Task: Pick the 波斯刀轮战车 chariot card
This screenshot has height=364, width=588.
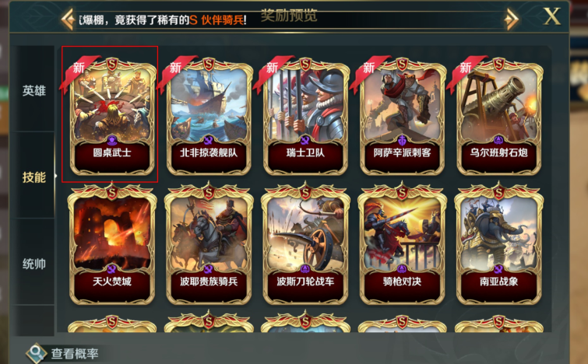Action: coord(305,243)
